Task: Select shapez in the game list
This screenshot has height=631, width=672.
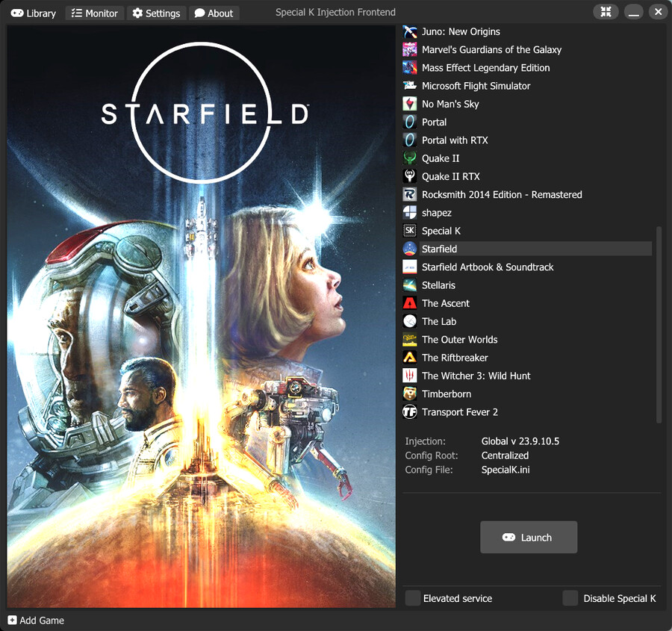Action: pos(437,213)
